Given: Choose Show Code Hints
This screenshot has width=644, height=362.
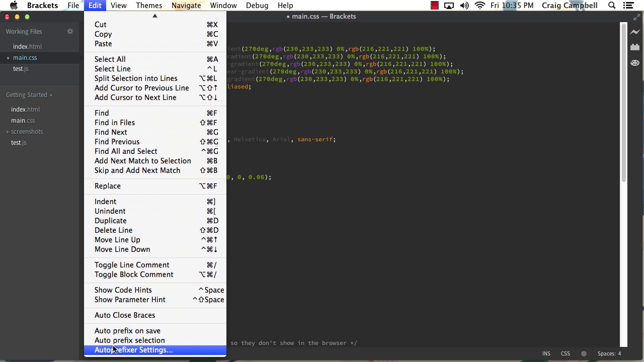Looking at the screenshot, I should coord(155,290).
